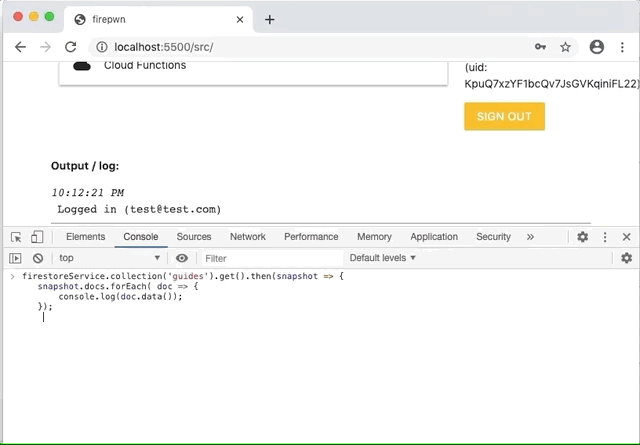Open DevTools customize three-dot menu
Screen dimensions: 640x445
(605, 237)
